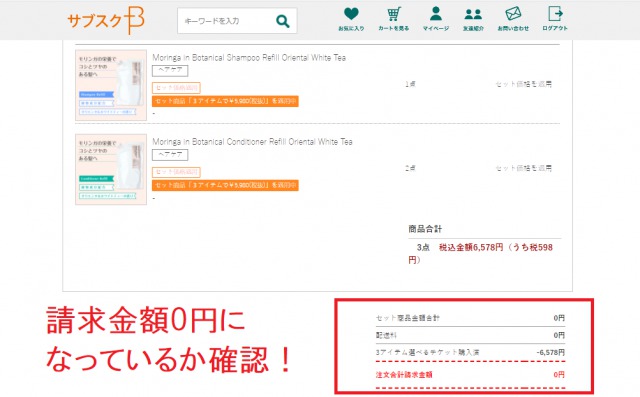Click the 3アイテム選べるチケット購入済 row label
The width and height of the screenshot is (640, 397).
click(427, 353)
